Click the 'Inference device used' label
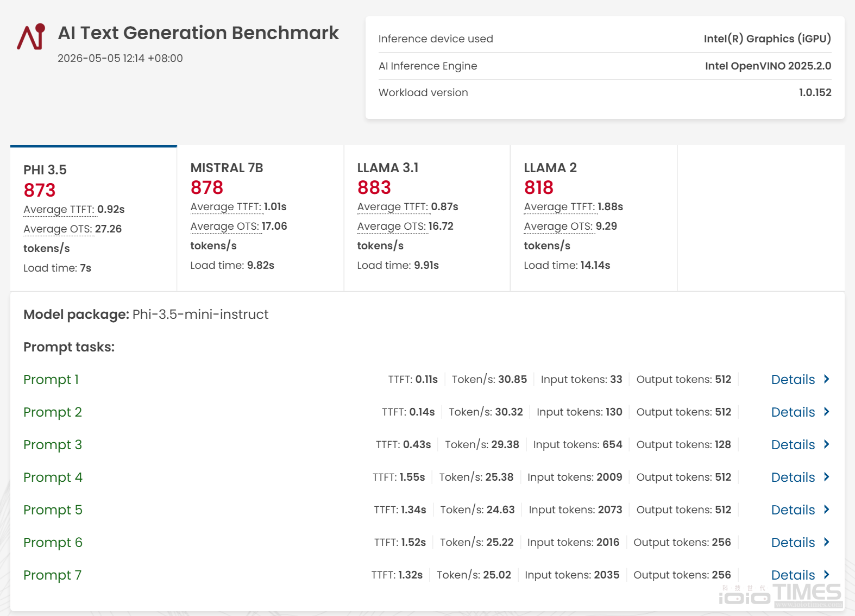855x616 pixels. click(436, 39)
